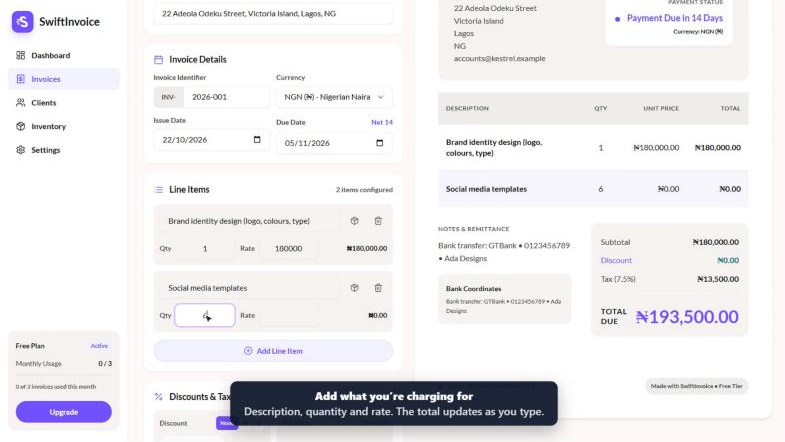The image size is (785, 442).
Task: Edit Rate field showing 180000
Action: 288,248
